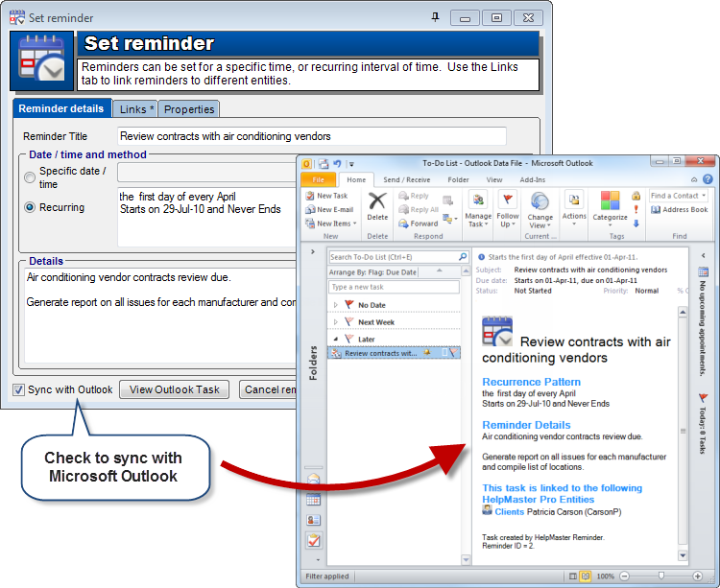Expand the Next Week task group
This screenshot has height=588, width=720.
coord(336,322)
